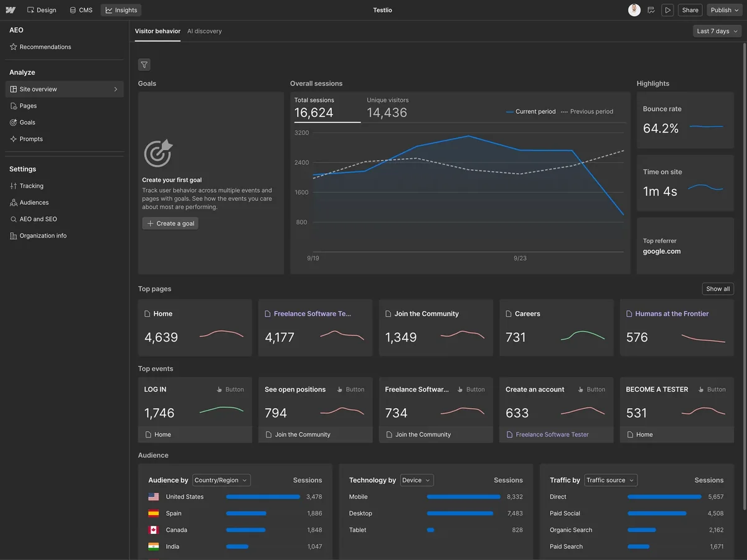Click the Recommendations star icon

coord(14,47)
